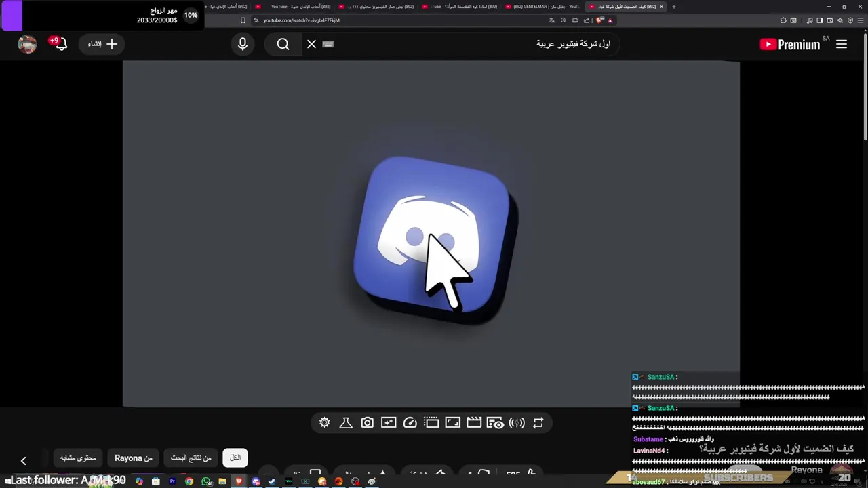This screenshot has width=868, height=488.
Task: Click the card-with-eye visibility icon
Action: (495, 423)
